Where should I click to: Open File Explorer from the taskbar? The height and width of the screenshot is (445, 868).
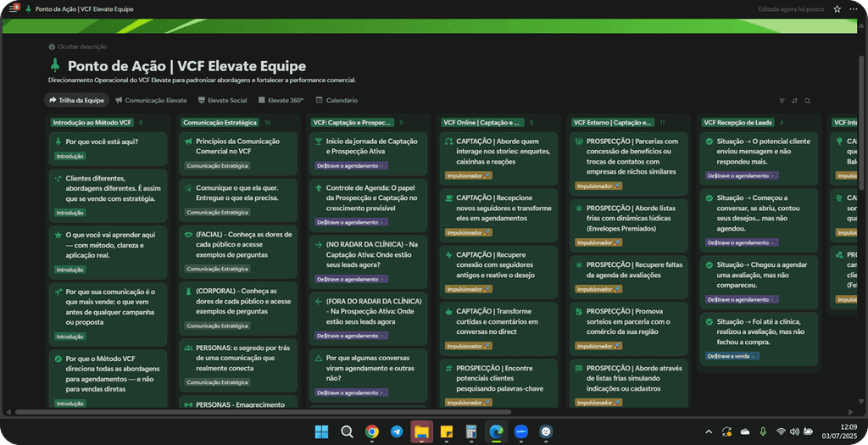click(x=421, y=431)
